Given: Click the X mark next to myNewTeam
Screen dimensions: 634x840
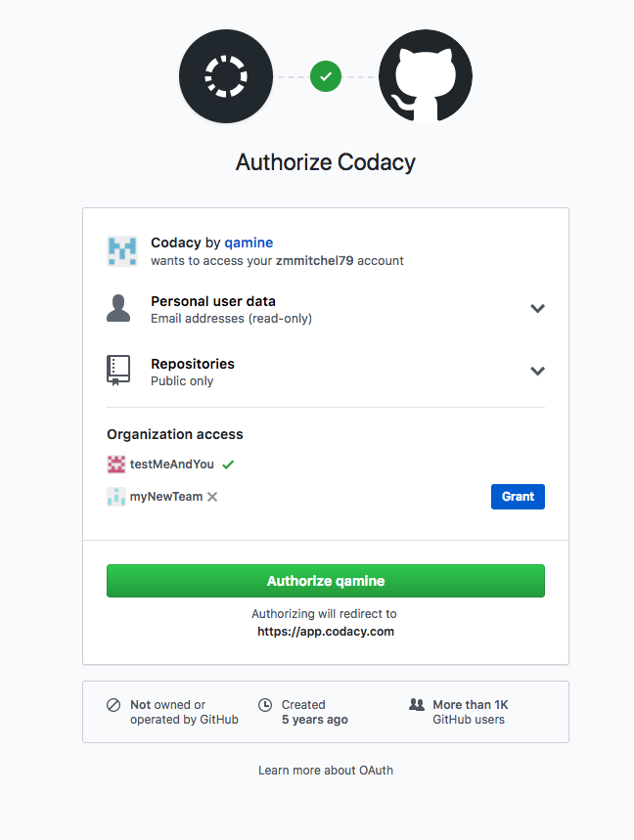Looking at the screenshot, I should (212, 497).
